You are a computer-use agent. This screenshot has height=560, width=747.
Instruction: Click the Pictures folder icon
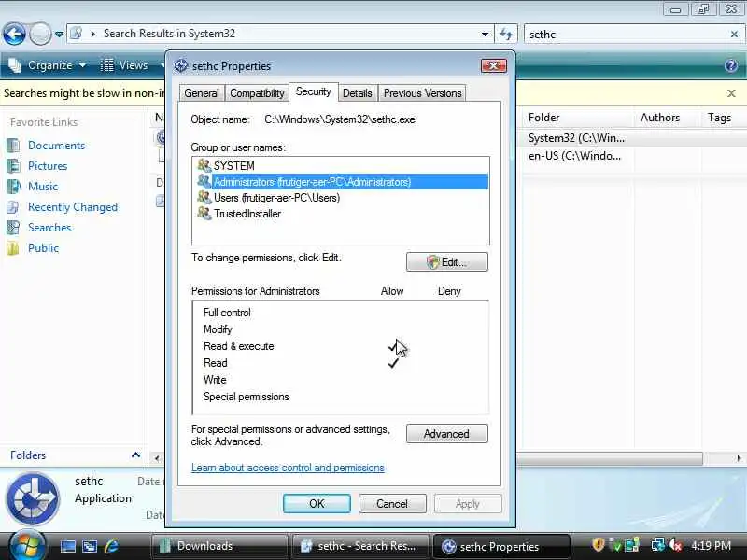point(13,166)
